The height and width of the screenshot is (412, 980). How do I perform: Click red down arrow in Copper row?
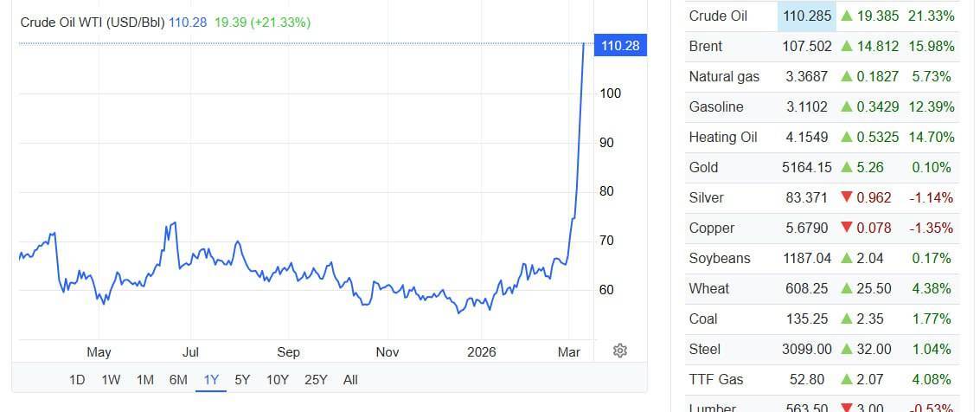tap(847, 229)
